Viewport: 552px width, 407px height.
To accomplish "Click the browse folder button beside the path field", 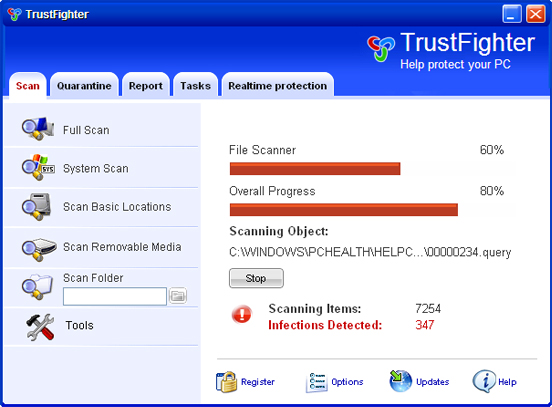I will click(178, 296).
